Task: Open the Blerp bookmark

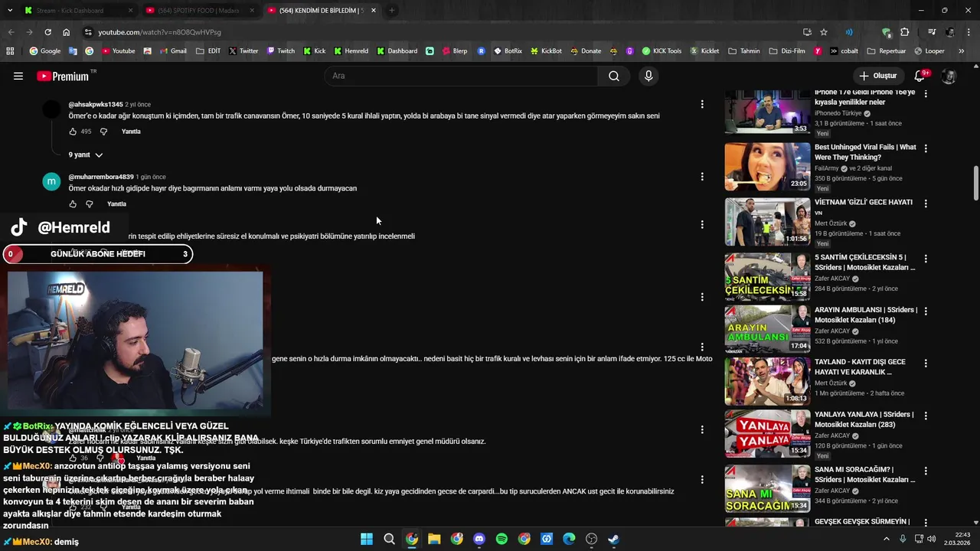Action: coord(454,51)
